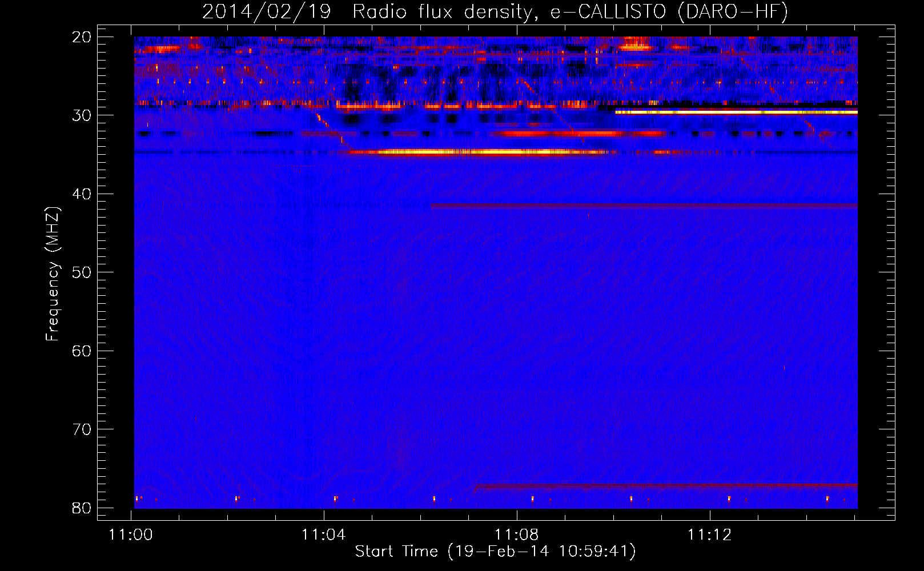This screenshot has height=571, width=924.
Task: Click the 60 frequency tick label
Action: click(x=82, y=351)
